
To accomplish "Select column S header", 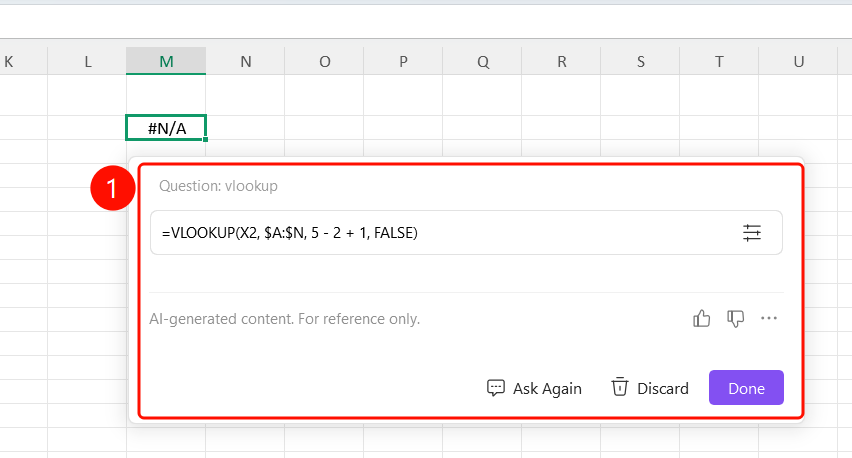I will 640,61.
